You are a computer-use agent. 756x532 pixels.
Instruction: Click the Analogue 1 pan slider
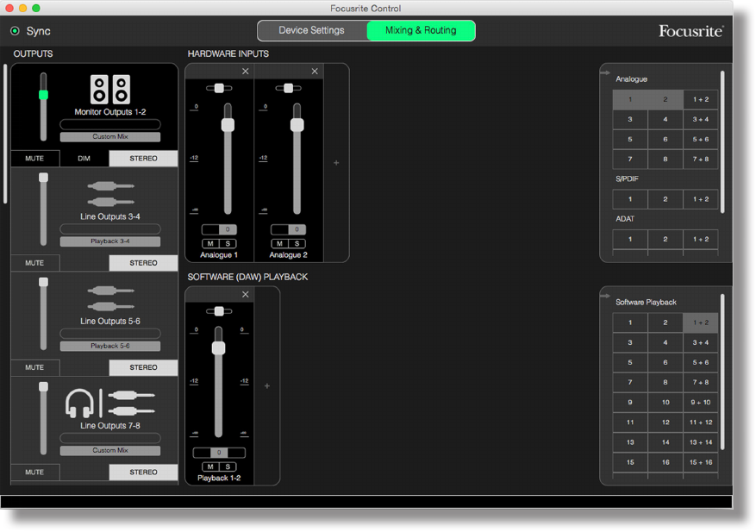point(219,88)
